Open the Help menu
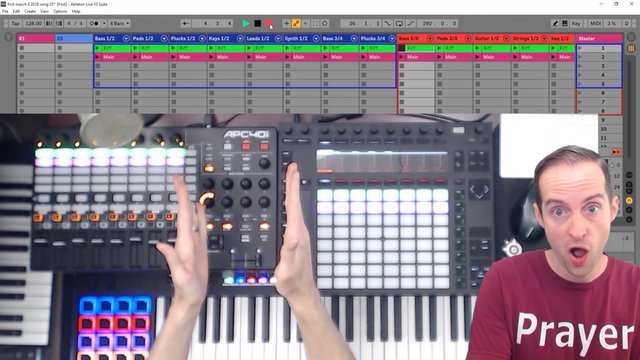The height and width of the screenshot is (360, 640). pos(76,11)
